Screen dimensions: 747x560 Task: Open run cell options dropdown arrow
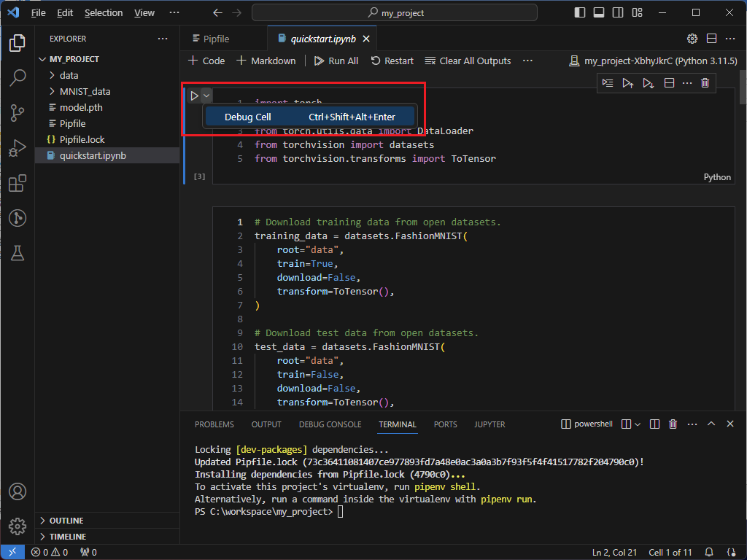[206, 96]
